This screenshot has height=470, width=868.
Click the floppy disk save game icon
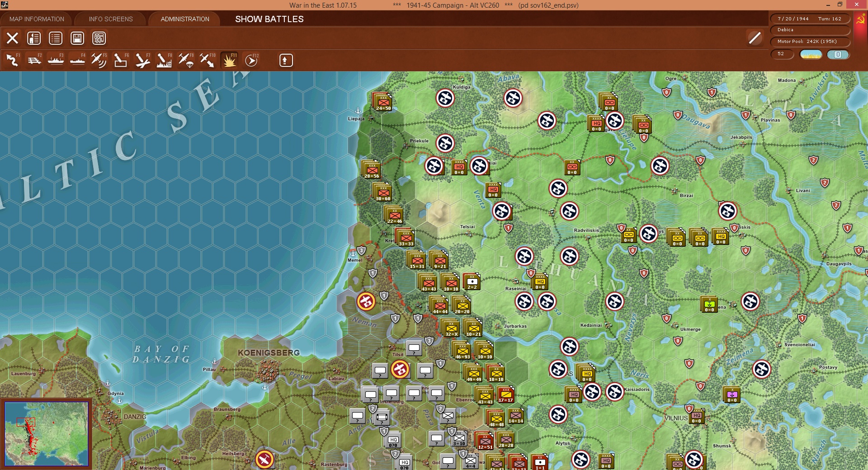[77, 38]
